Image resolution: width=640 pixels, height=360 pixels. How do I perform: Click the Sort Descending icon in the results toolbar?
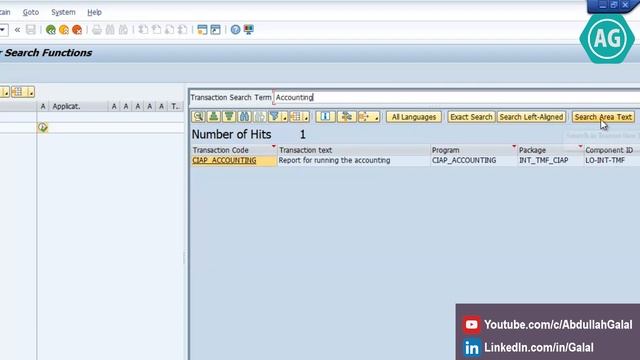[x=229, y=117]
